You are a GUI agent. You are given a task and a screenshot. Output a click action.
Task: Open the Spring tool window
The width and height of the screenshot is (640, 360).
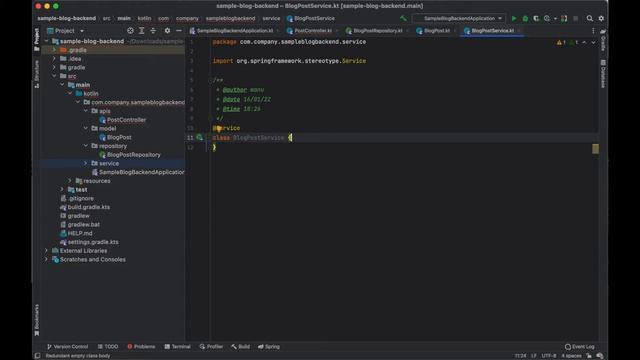tap(269, 347)
